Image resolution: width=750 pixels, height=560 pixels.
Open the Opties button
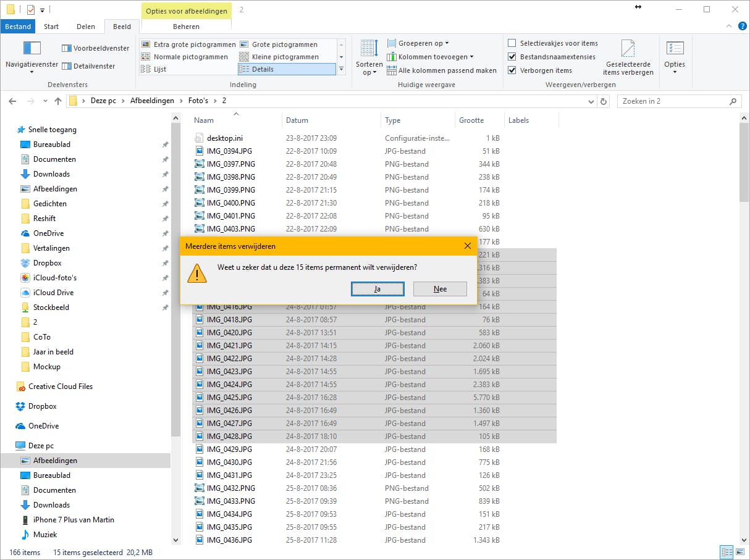coord(675,58)
